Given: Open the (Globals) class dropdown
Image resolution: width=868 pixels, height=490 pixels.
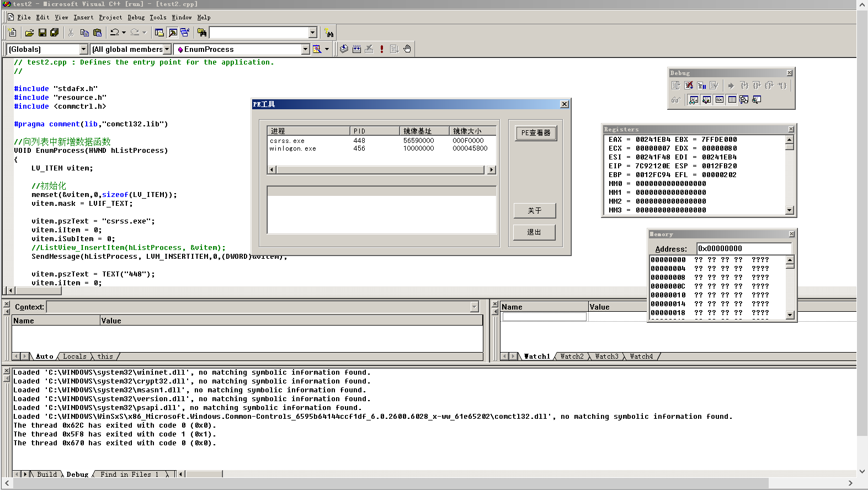Looking at the screenshot, I should (x=84, y=49).
